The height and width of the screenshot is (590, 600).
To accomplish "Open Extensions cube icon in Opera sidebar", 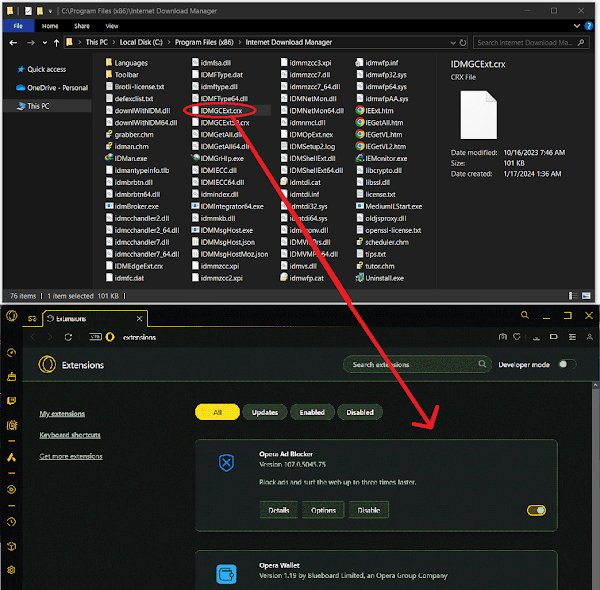I will (x=11, y=546).
